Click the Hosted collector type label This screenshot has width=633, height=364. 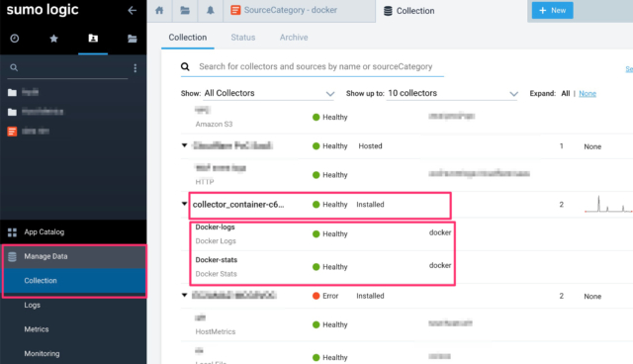coord(370,146)
